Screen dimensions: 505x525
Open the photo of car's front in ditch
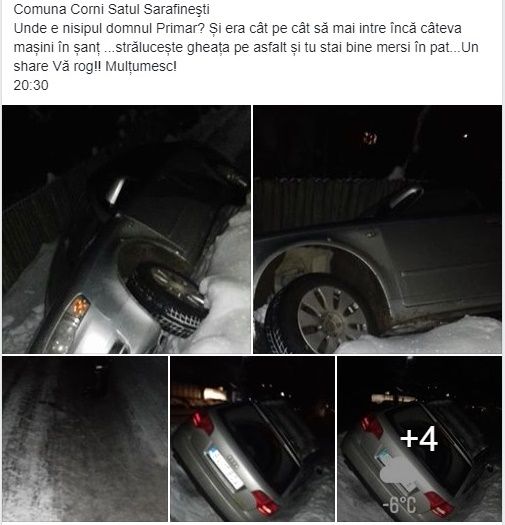(x=126, y=229)
